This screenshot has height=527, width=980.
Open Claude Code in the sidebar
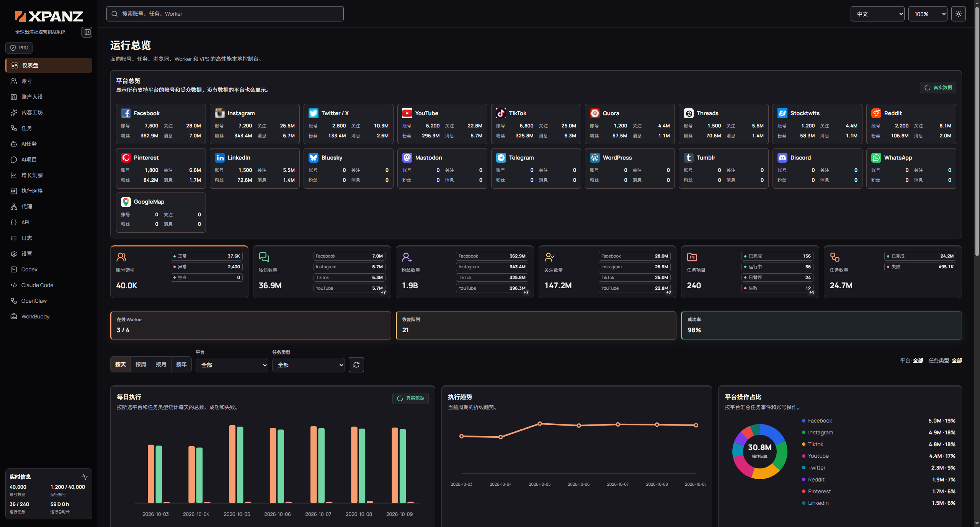[x=49, y=285]
